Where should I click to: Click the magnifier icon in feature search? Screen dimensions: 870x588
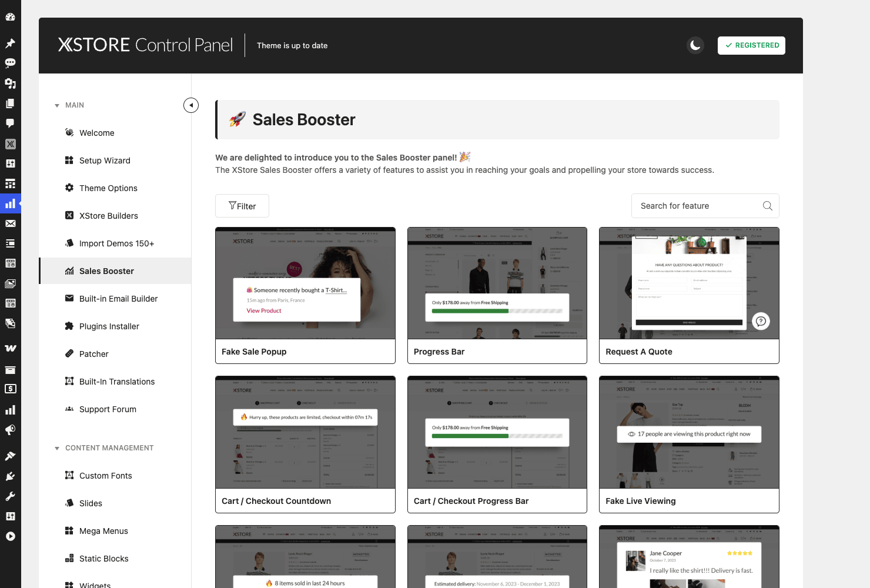[767, 206]
